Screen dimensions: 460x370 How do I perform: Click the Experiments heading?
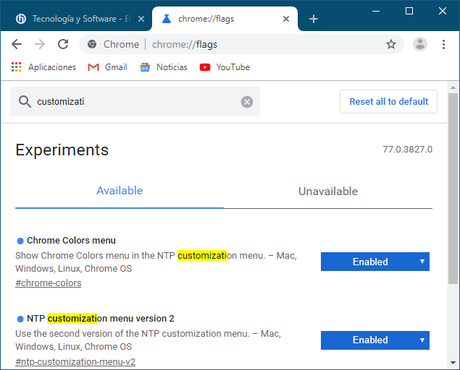pyautogui.click(x=62, y=150)
